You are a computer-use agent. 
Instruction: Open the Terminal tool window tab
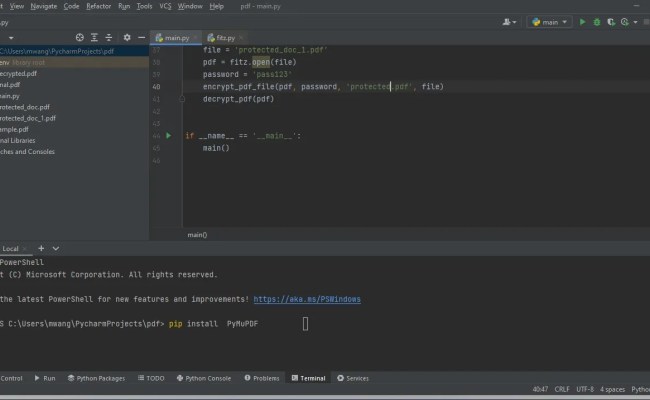308,378
